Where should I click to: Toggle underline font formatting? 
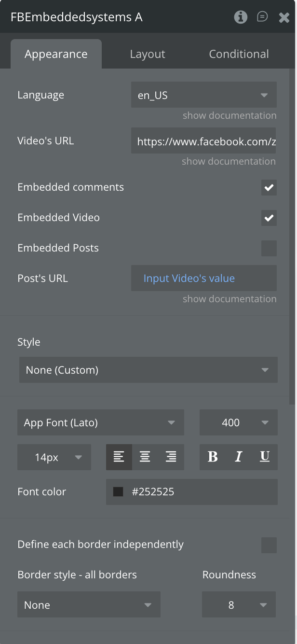(265, 457)
